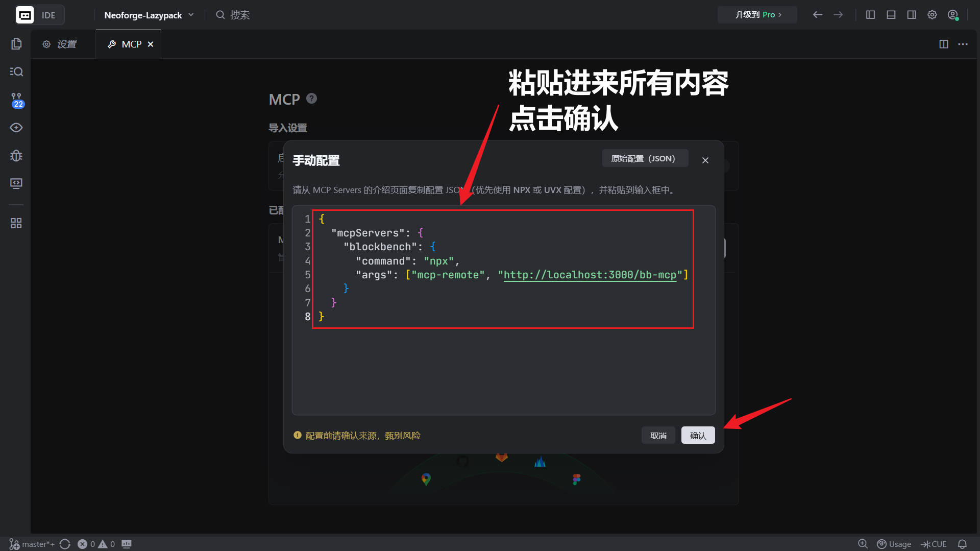Click the master branch status item
Viewport: 980px width, 551px height.
pyautogui.click(x=32, y=544)
